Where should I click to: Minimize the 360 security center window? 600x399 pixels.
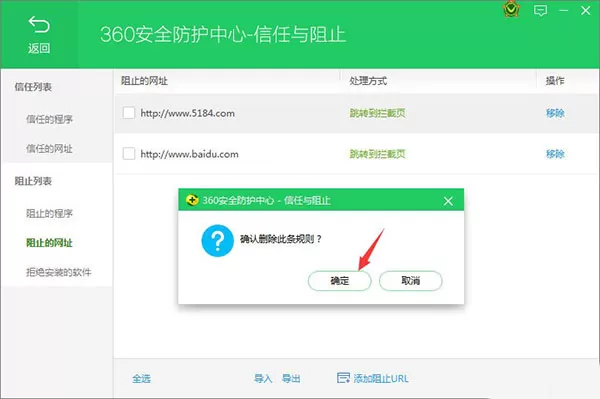563,10
